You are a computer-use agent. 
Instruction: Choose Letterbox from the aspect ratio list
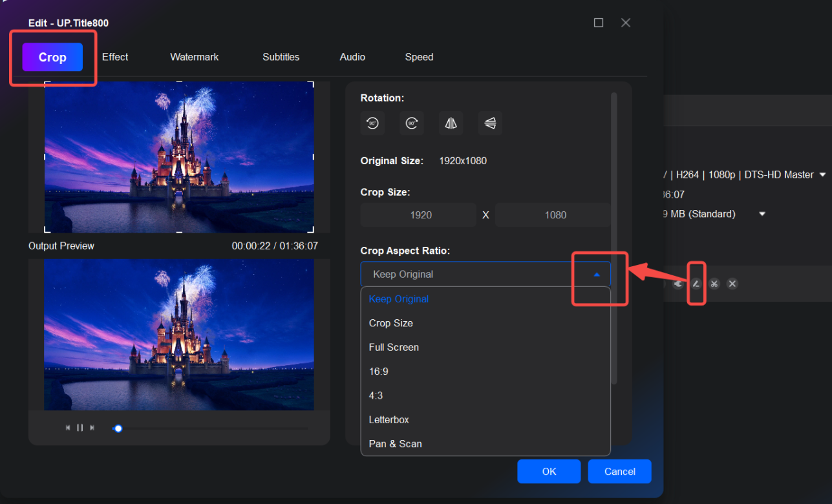(x=389, y=420)
